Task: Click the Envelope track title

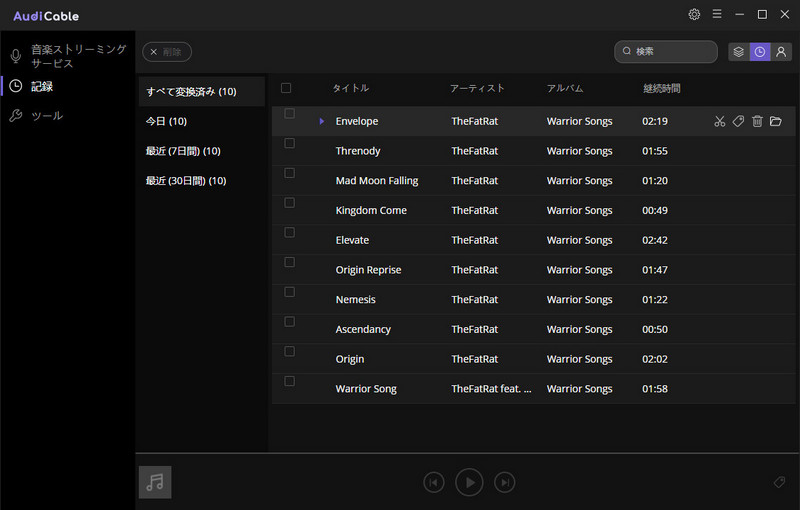Action: (357, 121)
